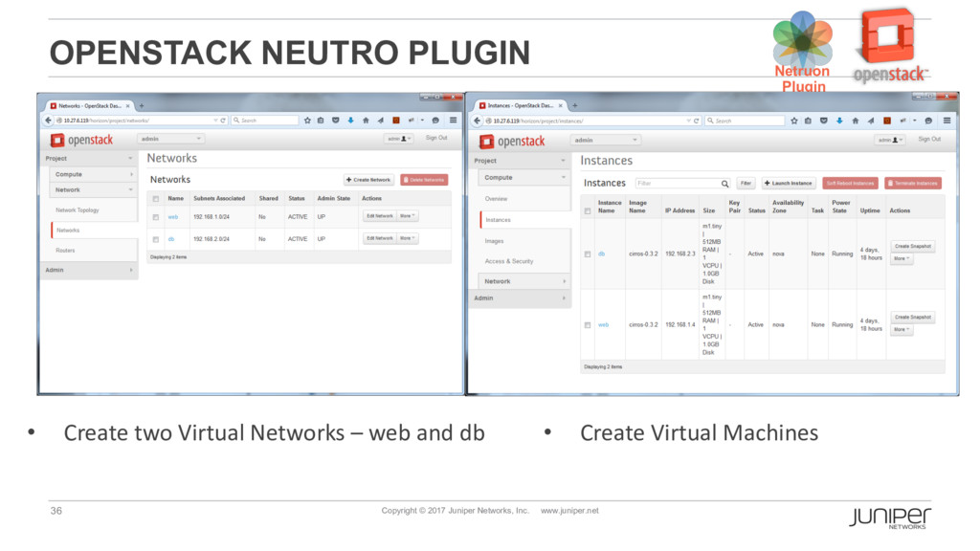Open new tab plus in Instances browser
This screenshot has width=980, height=551.
[575, 105]
